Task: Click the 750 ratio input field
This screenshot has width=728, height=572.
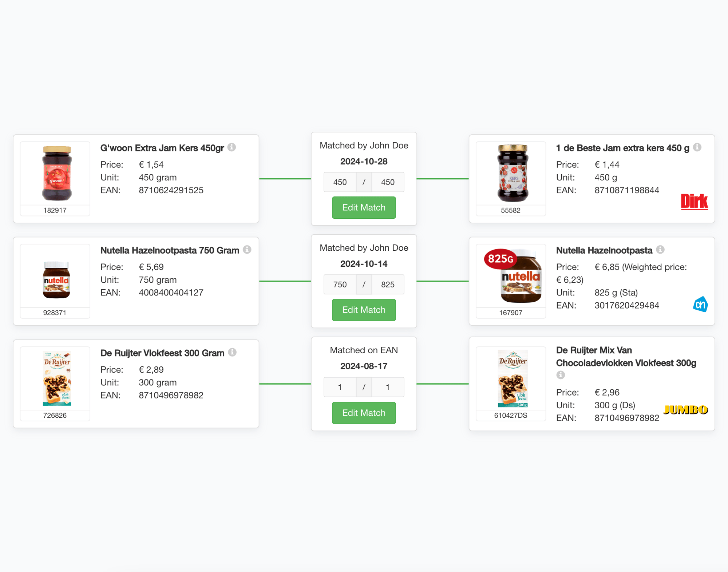Action: pos(340,285)
